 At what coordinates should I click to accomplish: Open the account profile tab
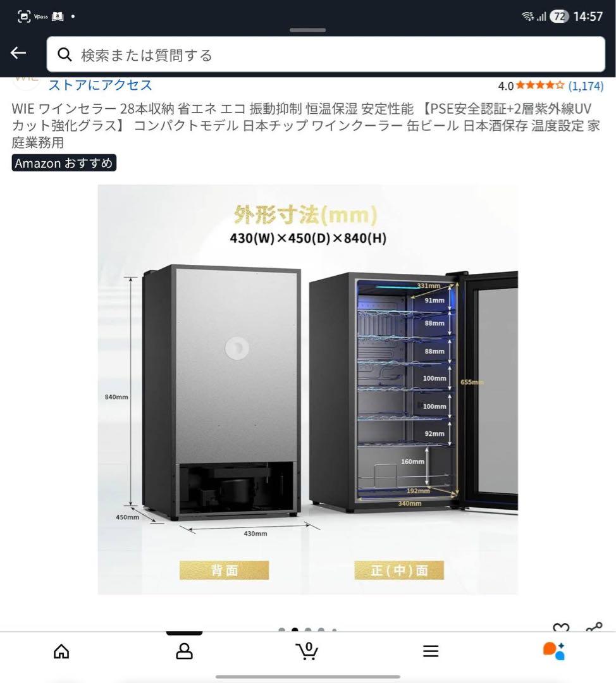coord(184,651)
